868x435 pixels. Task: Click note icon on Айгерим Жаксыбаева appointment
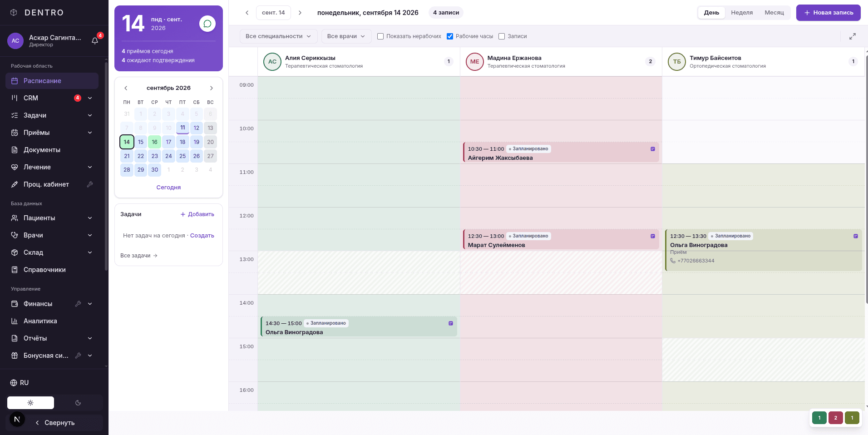652,149
